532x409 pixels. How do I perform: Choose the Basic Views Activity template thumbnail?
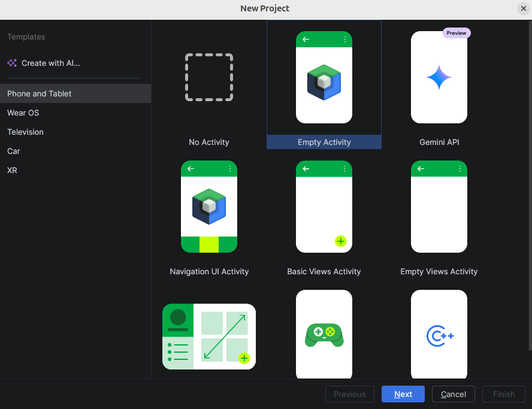pos(324,207)
